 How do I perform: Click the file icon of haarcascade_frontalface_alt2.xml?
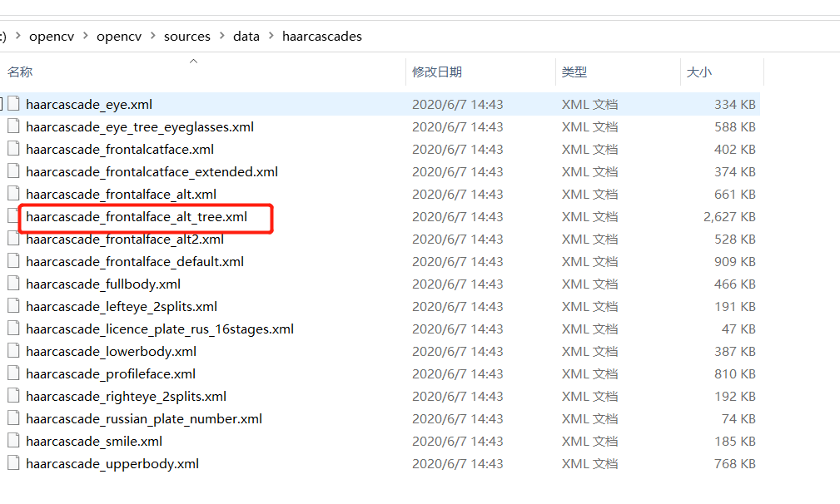tap(13, 239)
